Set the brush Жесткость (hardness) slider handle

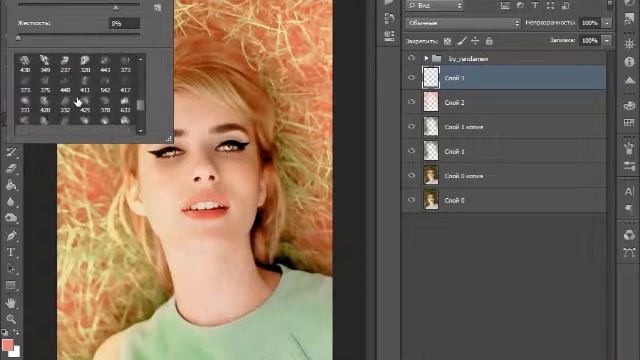(x=18, y=38)
